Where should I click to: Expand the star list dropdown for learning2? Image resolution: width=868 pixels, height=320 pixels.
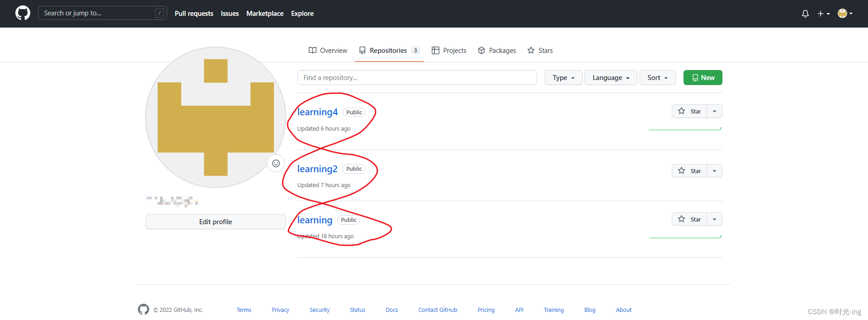click(714, 171)
